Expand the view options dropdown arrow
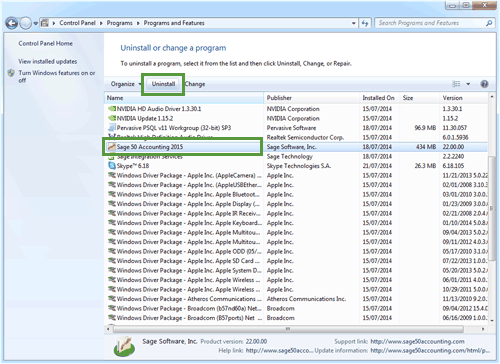Image resolution: width=500 pixels, height=364 pixels. point(468,84)
